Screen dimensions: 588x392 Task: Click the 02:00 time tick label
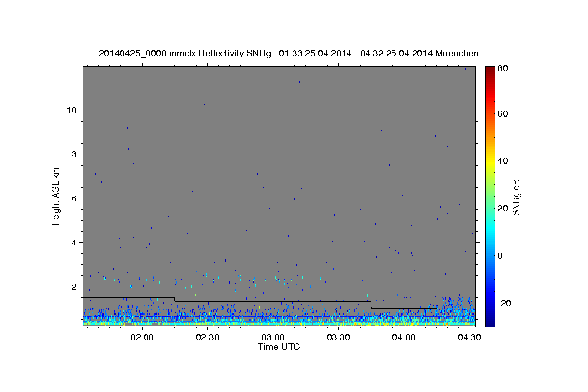pos(143,338)
